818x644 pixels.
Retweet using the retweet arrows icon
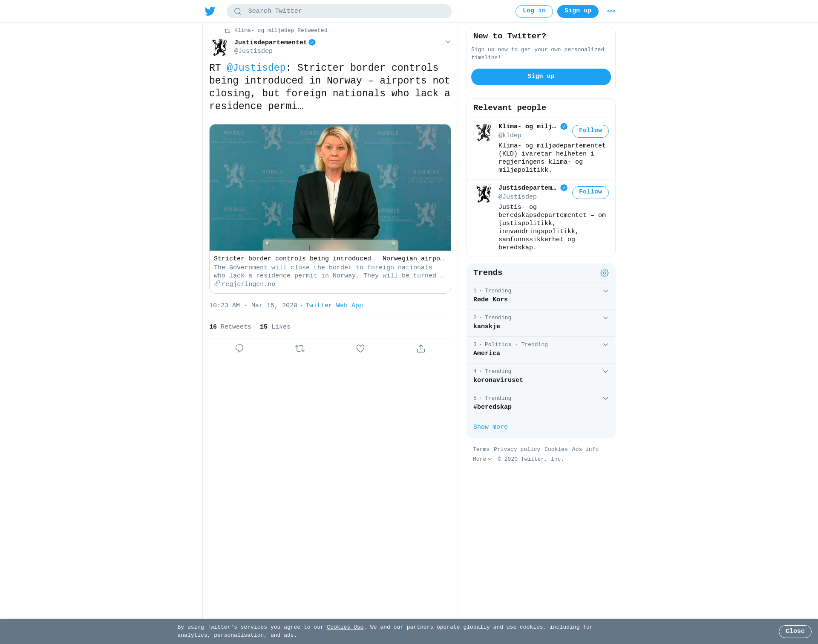pyautogui.click(x=300, y=349)
